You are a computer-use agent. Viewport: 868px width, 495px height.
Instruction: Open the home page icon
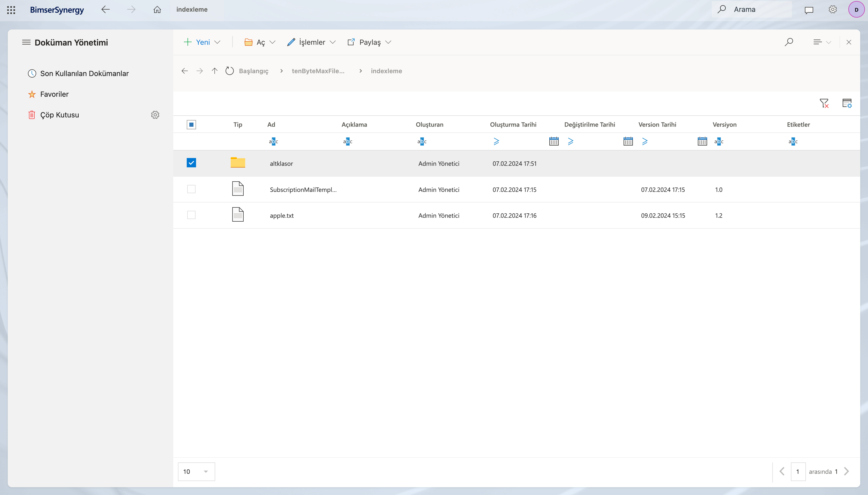pos(157,10)
